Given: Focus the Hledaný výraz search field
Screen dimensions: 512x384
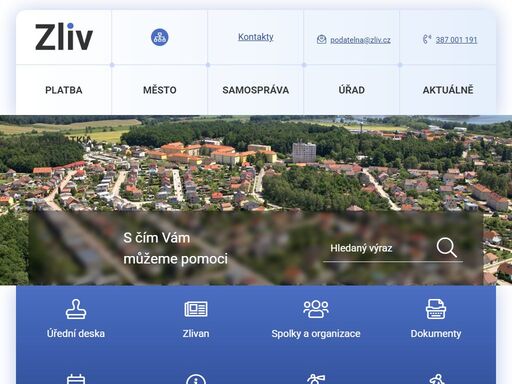Looking at the screenshot, I should 378,248.
